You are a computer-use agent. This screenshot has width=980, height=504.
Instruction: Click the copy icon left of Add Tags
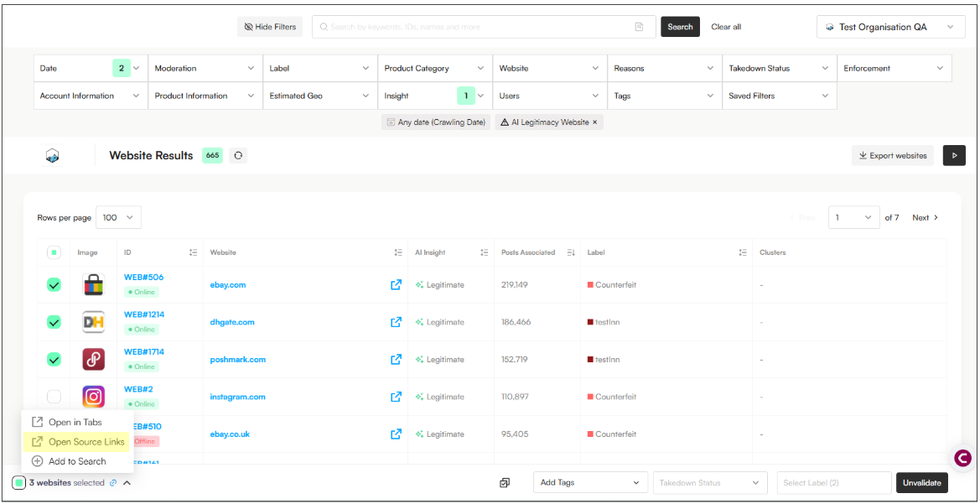pos(505,483)
